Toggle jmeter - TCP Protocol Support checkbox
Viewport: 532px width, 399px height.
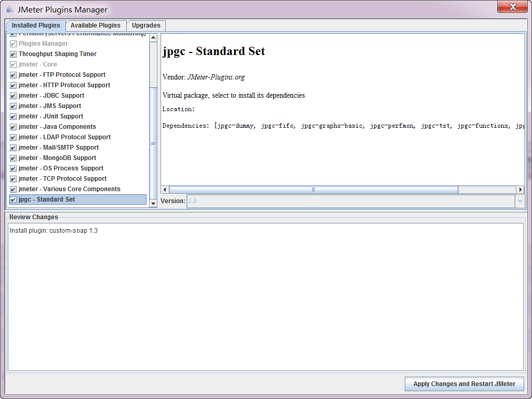tap(13, 179)
